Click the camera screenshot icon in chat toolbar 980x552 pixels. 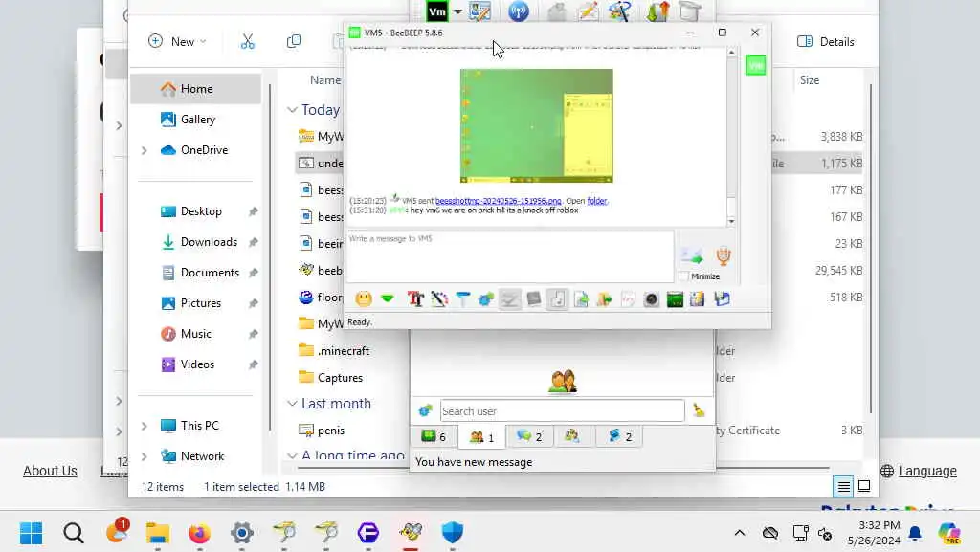point(651,299)
